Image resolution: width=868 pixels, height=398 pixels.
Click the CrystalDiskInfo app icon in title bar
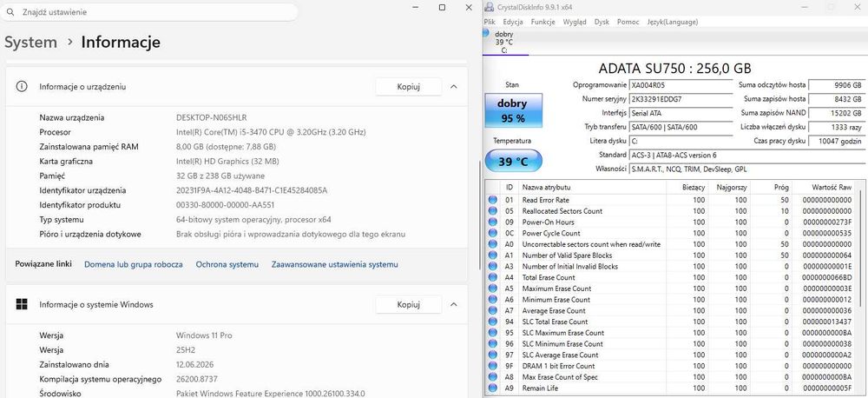click(x=488, y=7)
